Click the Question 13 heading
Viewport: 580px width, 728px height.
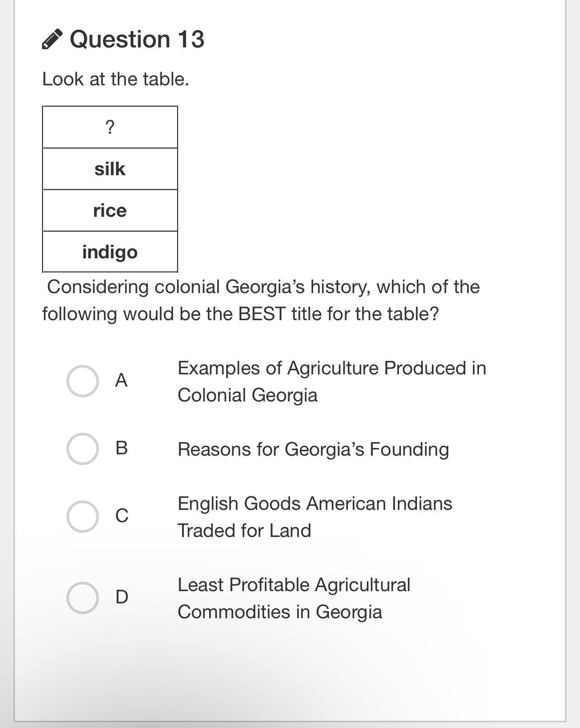(x=137, y=39)
